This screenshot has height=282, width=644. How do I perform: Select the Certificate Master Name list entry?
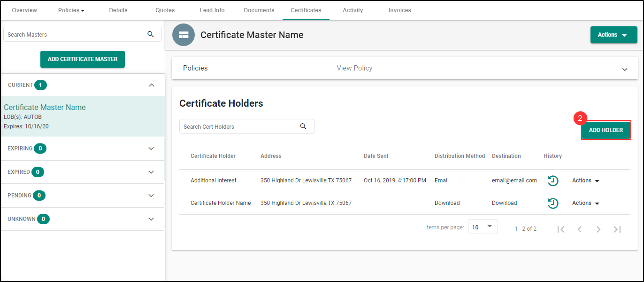click(x=83, y=117)
